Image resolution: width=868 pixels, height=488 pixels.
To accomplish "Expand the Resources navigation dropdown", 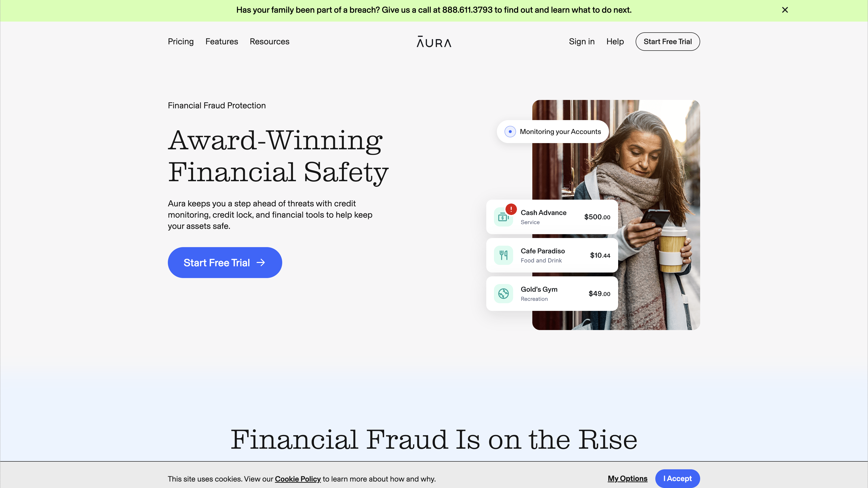I will point(270,41).
